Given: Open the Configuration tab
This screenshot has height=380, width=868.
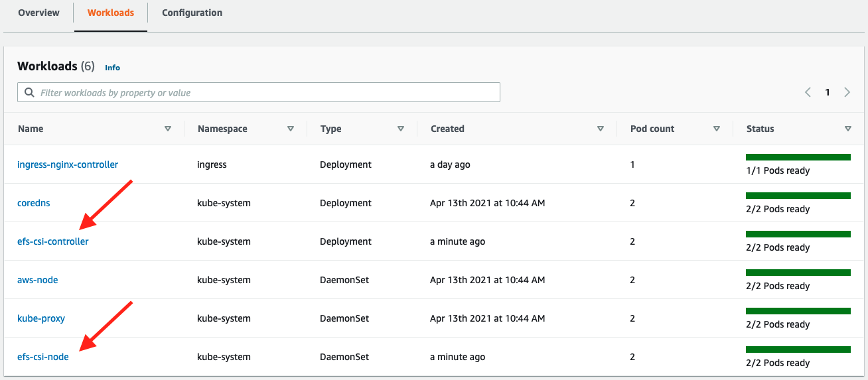Looking at the screenshot, I should point(192,13).
